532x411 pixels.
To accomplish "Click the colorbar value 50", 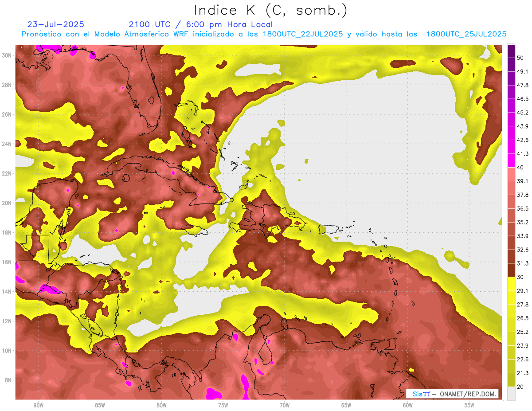I will coord(520,58).
